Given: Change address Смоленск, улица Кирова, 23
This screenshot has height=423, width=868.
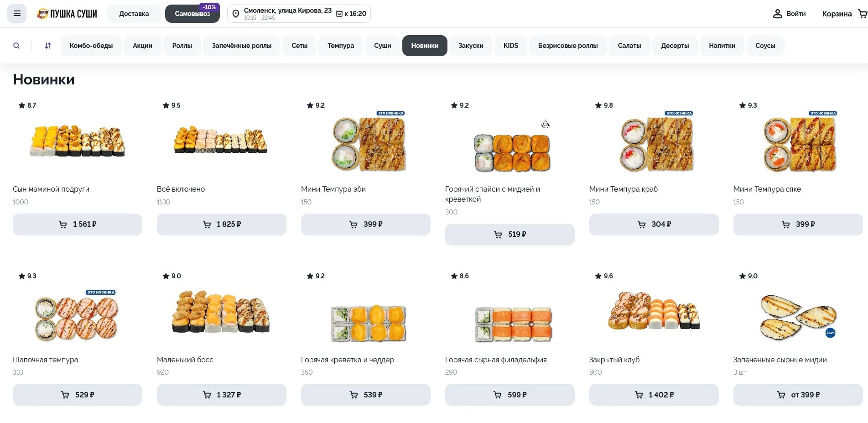Looking at the screenshot, I should [287, 10].
